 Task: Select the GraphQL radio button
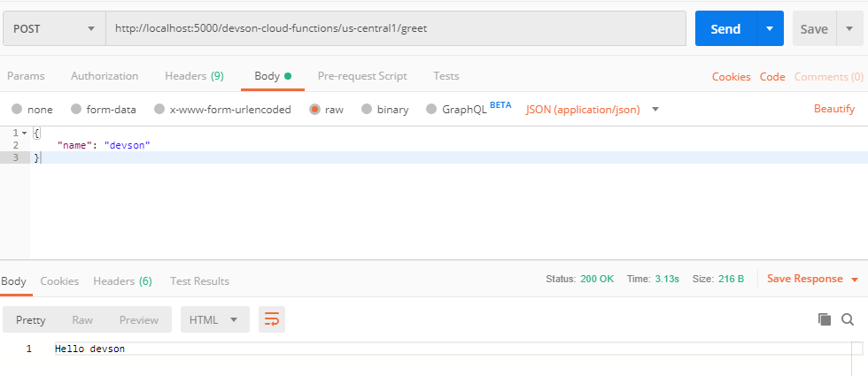coord(432,110)
